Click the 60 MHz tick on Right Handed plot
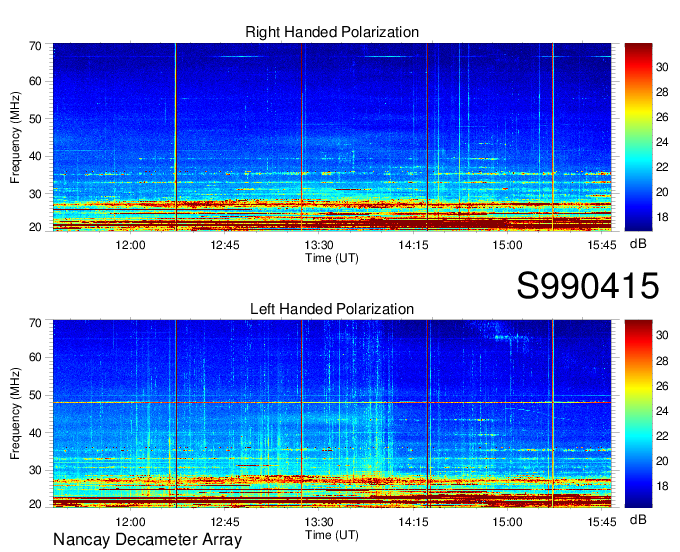 (x=35, y=81)
